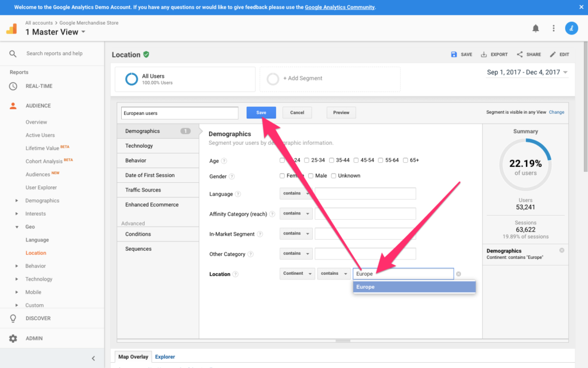
Task: Check the Male gender checkbox
Action: pos(311,175)
